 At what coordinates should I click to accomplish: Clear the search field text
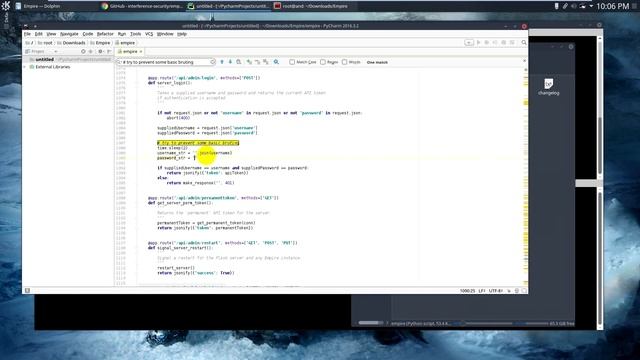(213, 62)
